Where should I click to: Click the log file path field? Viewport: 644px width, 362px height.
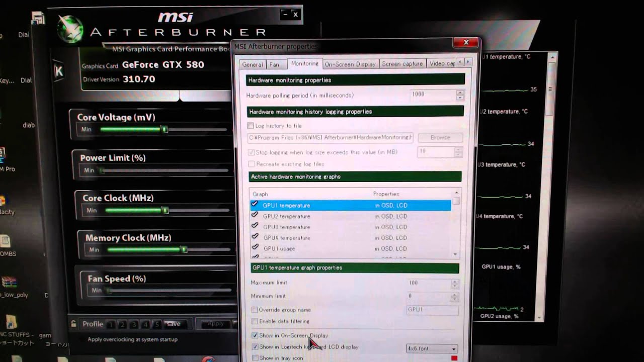[x=331, y=137]
